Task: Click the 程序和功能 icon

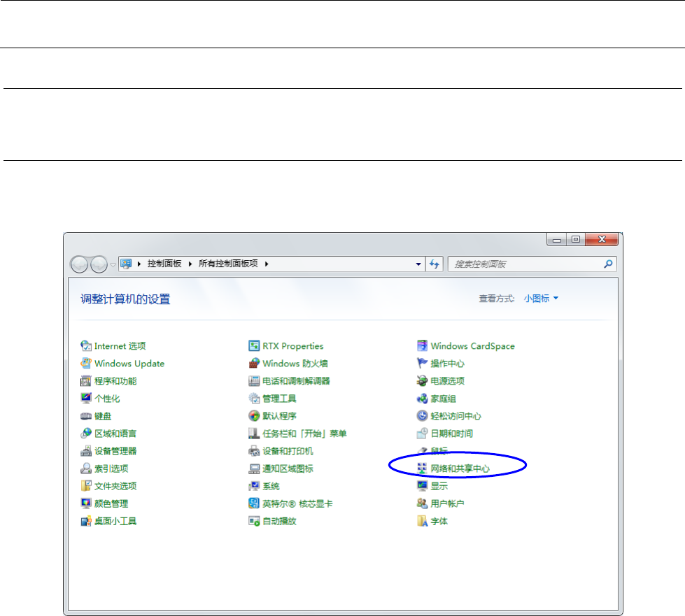Action: [86, 380]
